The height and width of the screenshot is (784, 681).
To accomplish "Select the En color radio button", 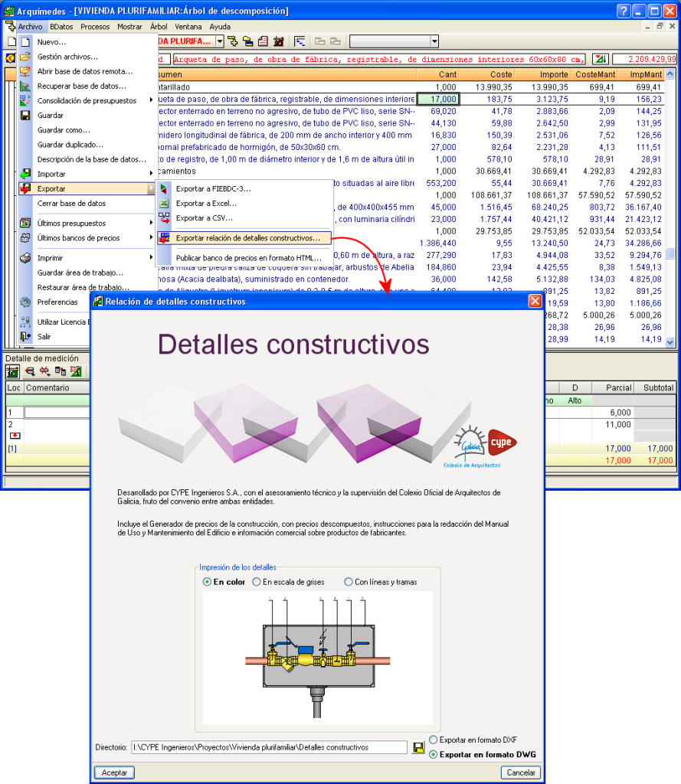I will [x=207, y=582].
